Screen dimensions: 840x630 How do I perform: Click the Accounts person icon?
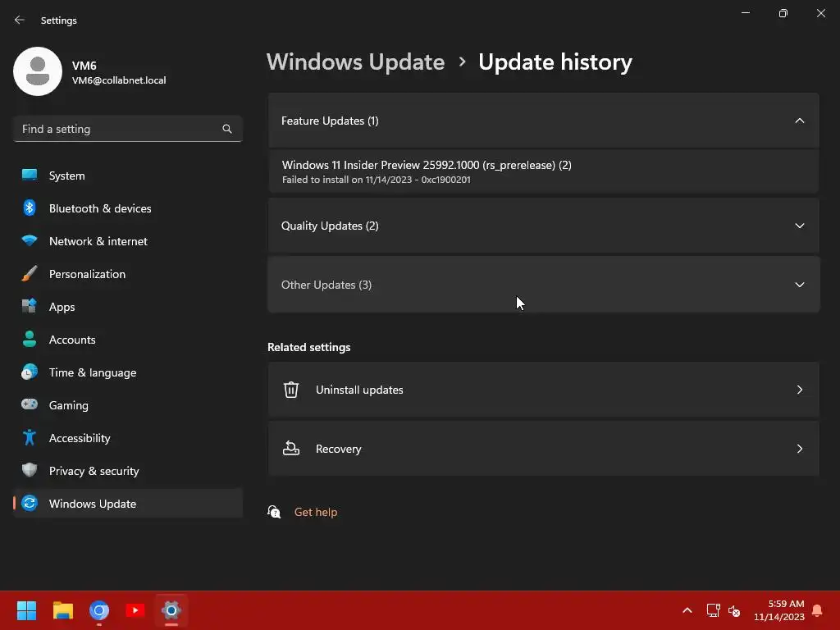click(x=30, y=339)
